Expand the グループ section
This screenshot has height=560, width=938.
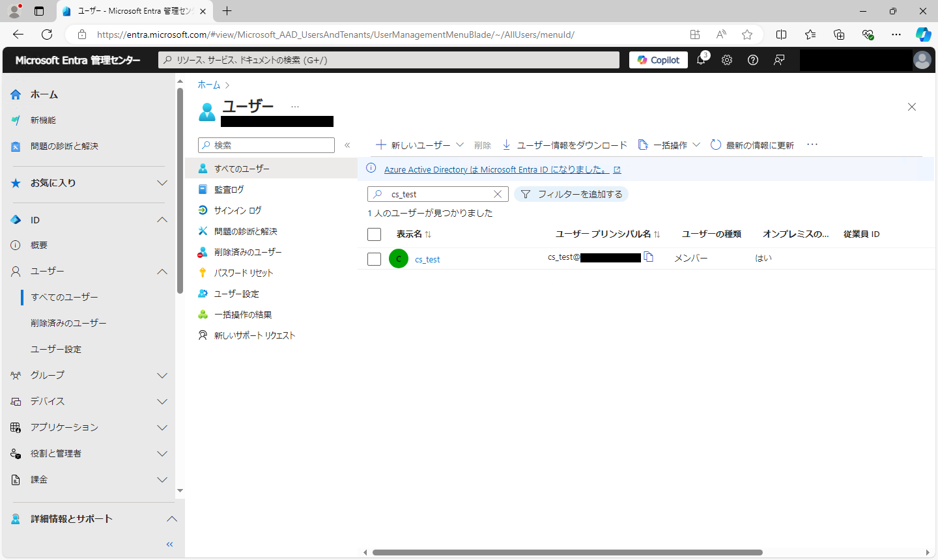162,376
